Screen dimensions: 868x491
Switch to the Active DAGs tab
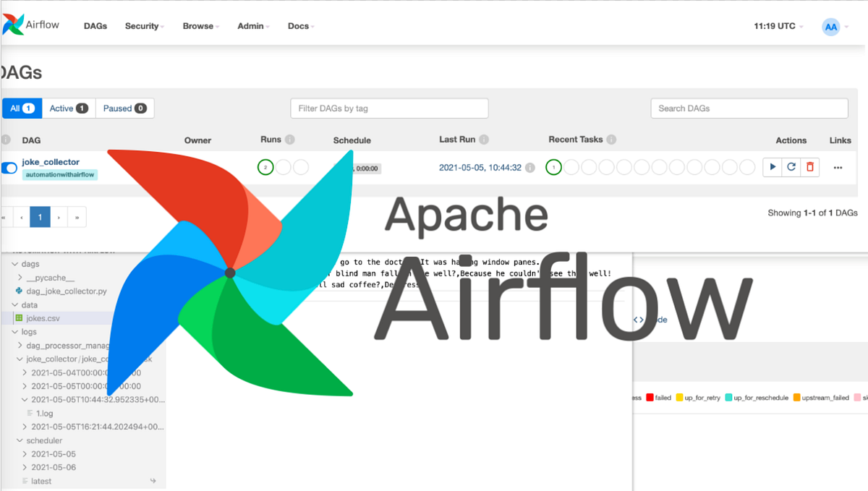(x=69, y=108)
